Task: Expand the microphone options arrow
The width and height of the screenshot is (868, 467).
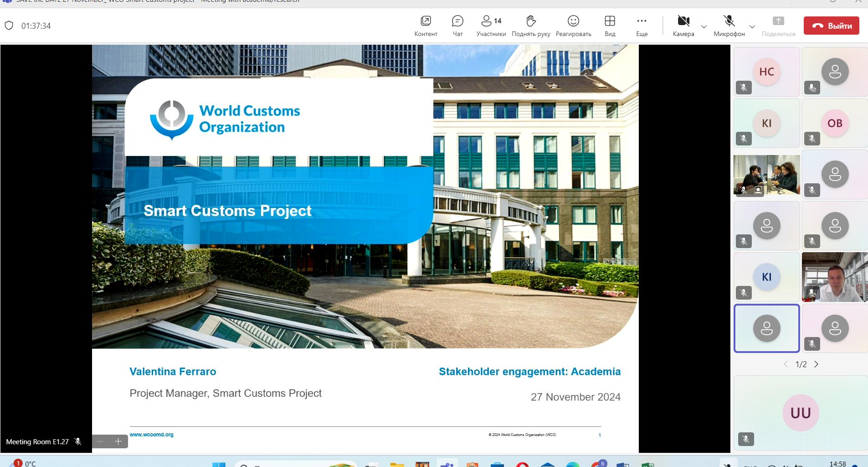Action: [752, 26]
